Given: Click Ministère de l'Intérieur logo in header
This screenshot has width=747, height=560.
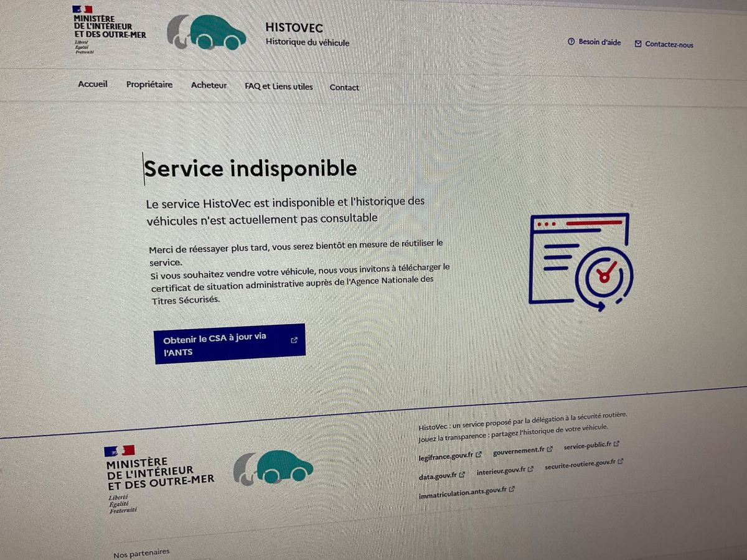Looking at the screenshot, I should [x=109, y=30].
